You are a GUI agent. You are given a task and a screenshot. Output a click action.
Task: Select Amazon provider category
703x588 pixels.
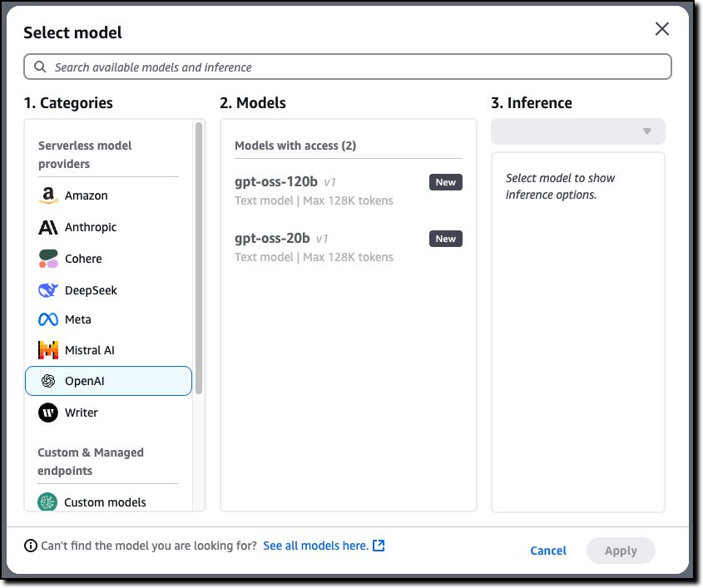click(x=87, y=195)
